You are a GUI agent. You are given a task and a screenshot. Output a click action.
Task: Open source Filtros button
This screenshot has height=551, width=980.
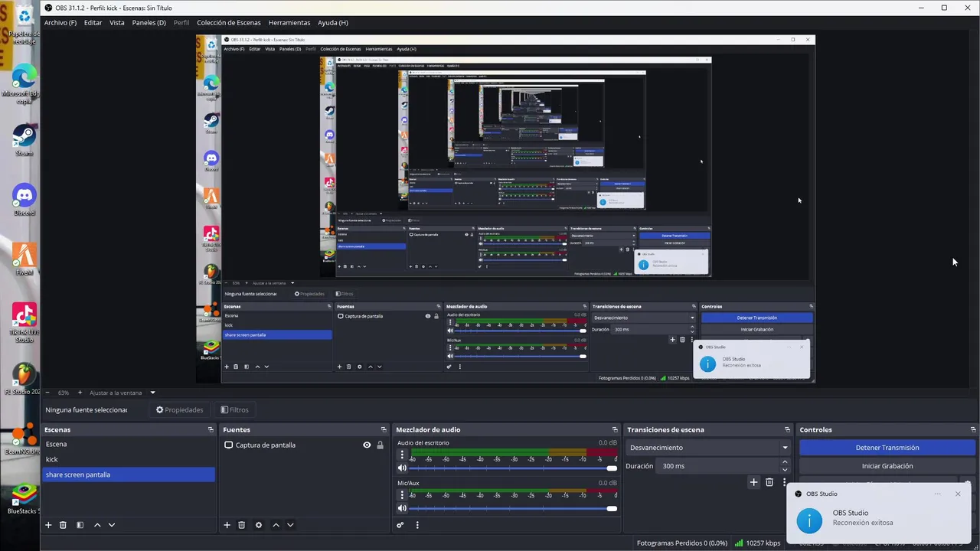coord(235,410)
